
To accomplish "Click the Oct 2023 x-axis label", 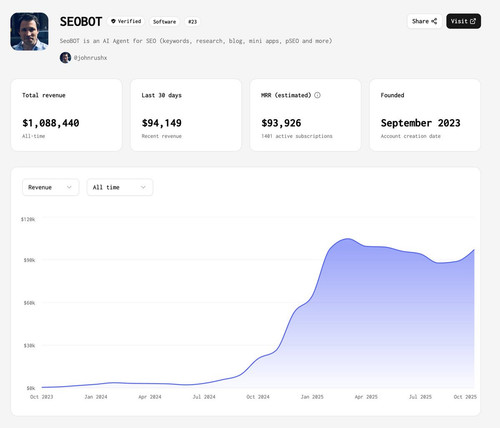I will pos(41,397).
